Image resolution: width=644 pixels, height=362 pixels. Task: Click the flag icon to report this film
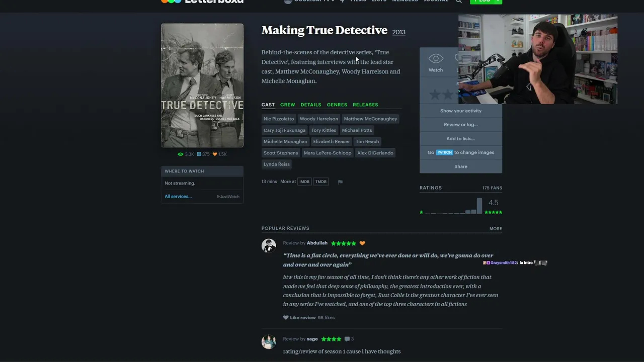click(340, 182)
